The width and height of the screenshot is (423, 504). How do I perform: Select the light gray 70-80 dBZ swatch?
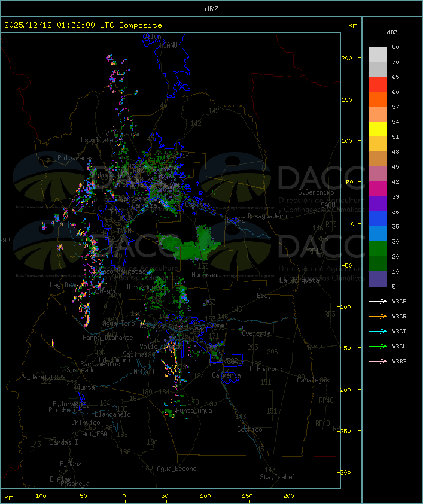(x=378, y=54)
